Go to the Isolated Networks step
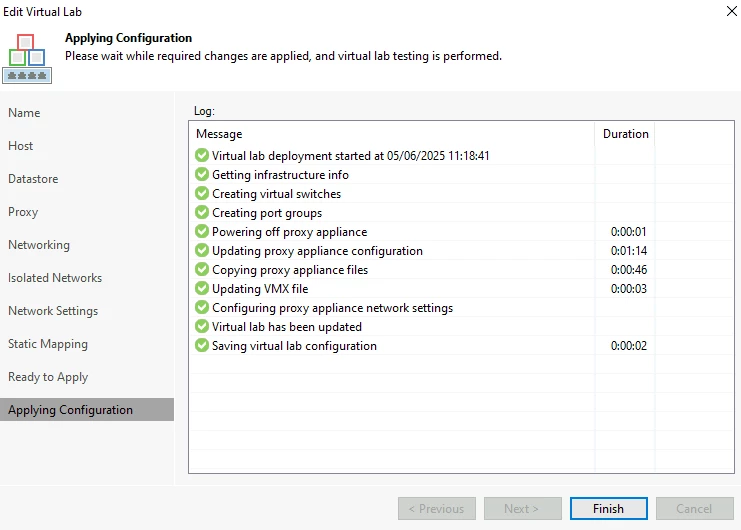741x530 pixels. [x=55, y=278]
